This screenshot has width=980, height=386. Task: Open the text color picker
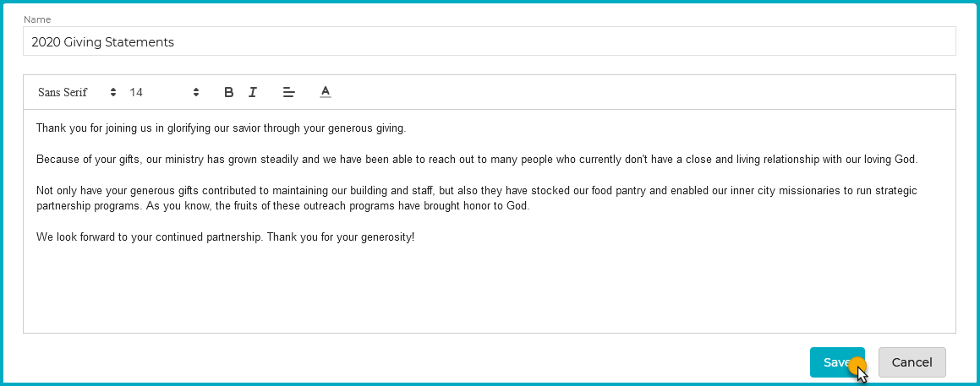pyautogui.click(x=325, y=92)
